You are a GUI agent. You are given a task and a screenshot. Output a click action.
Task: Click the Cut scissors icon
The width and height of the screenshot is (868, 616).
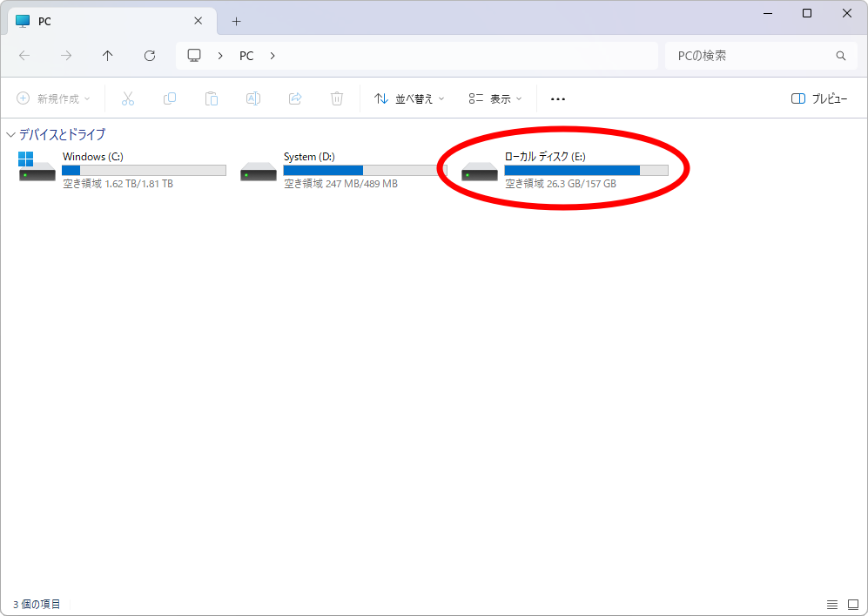pyautogui.click(x=128, y=98)
